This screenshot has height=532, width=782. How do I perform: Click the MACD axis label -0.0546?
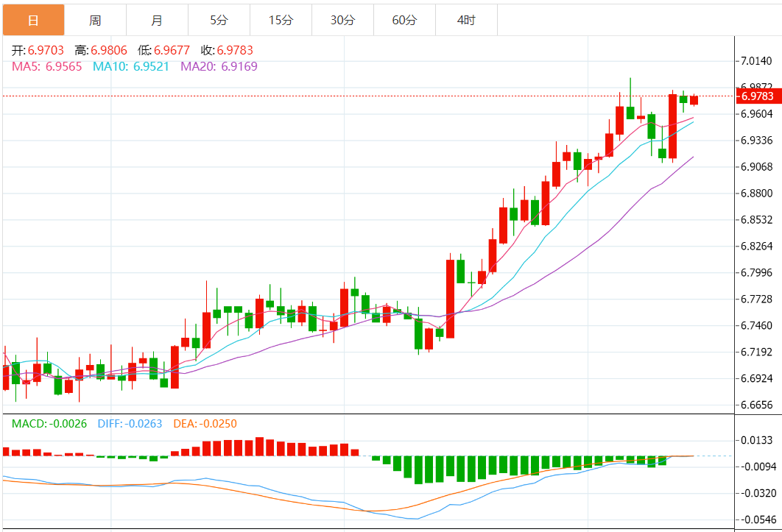pyautogui.click(x=758, y=519)
